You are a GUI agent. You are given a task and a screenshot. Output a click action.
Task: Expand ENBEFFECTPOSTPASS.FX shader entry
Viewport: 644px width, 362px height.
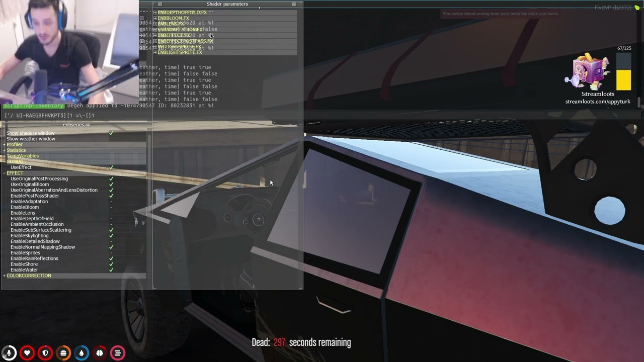click(x=155, y=41)
